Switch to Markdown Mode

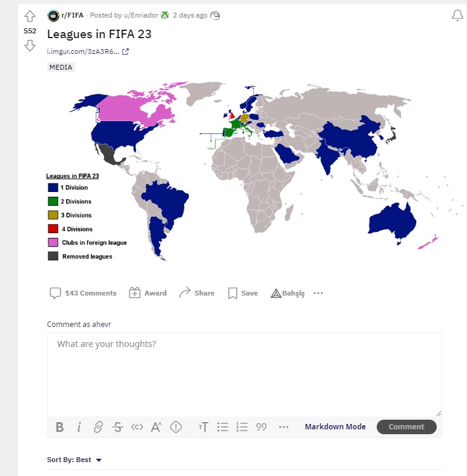335,427
